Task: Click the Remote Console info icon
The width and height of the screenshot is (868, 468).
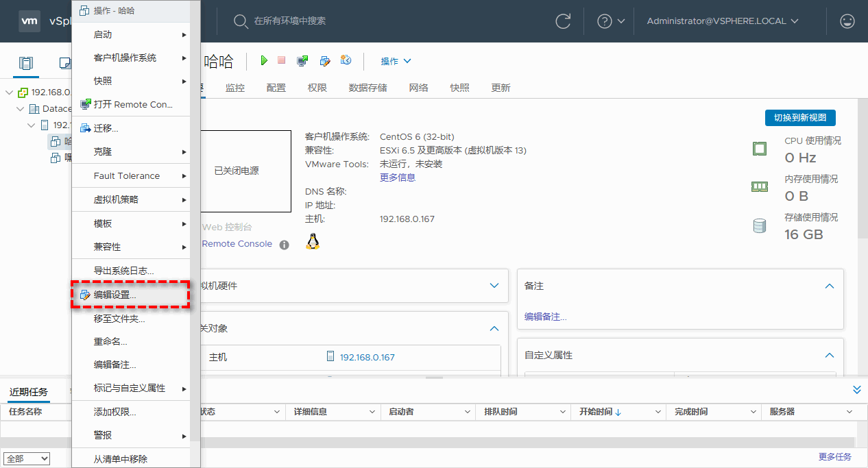Action: [x=284, y=245]
